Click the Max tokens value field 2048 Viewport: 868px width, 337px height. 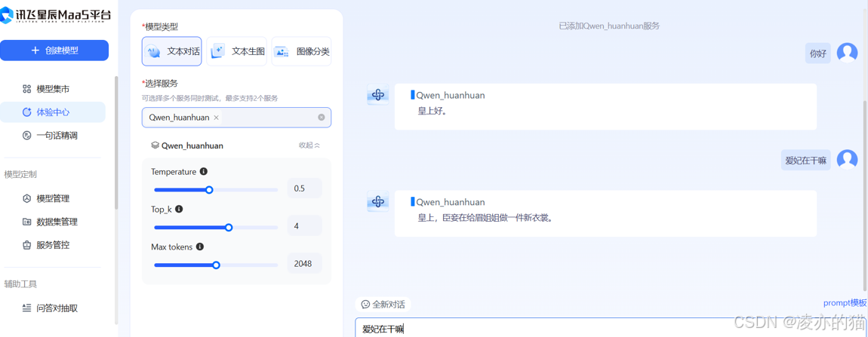304,263
